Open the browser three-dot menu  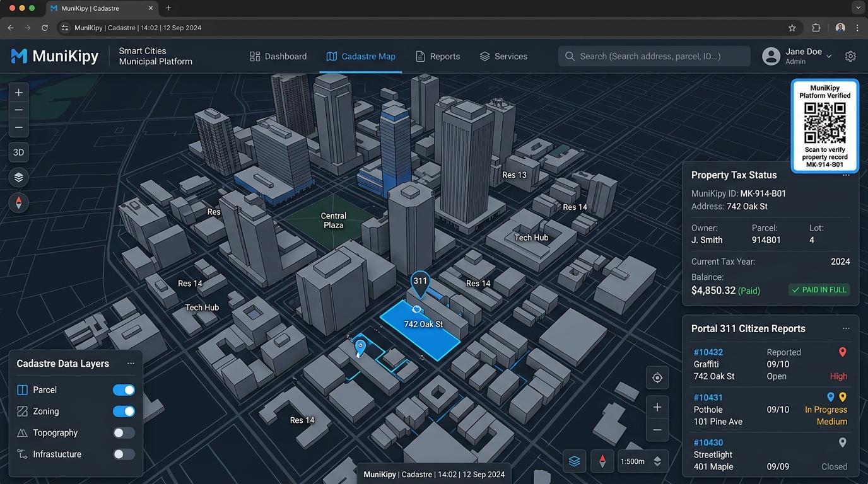[857, 28]
